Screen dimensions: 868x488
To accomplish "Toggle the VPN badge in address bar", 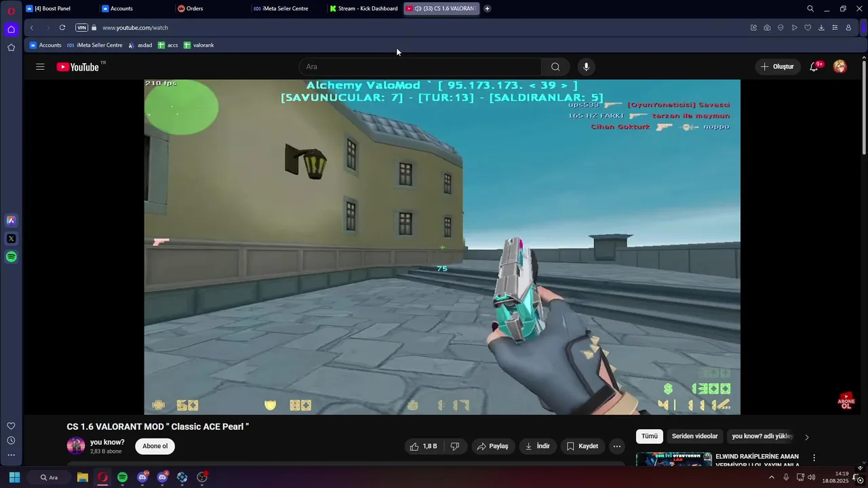I will (x=81, y=28).
